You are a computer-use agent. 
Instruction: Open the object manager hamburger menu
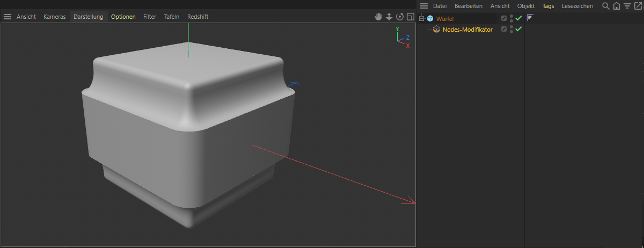tap(424, 6)
